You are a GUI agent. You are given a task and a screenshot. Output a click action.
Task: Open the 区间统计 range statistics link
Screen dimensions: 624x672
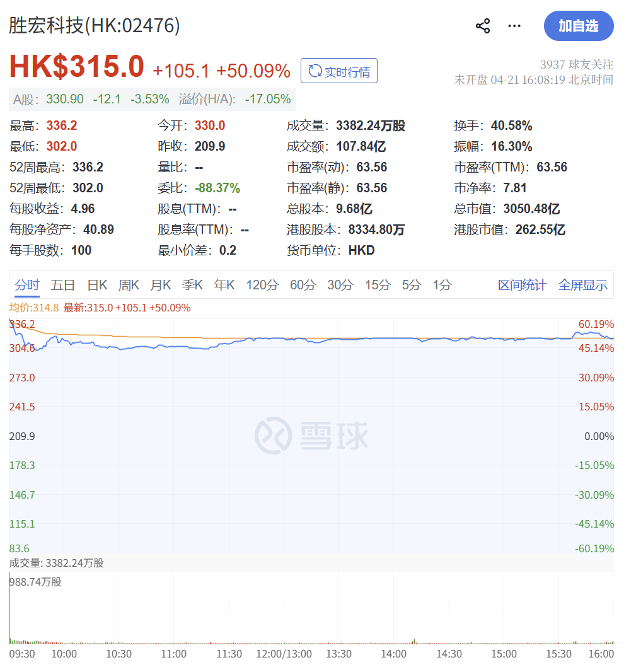522,285
